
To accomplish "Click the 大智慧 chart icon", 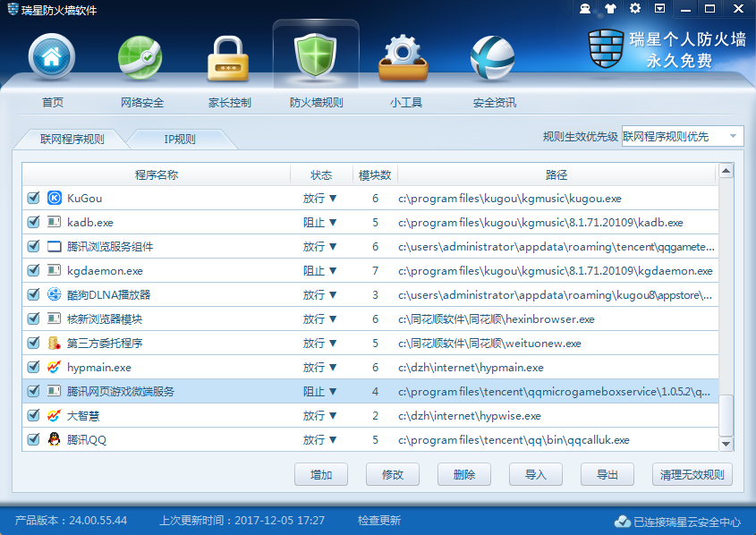I will point(54,415).
